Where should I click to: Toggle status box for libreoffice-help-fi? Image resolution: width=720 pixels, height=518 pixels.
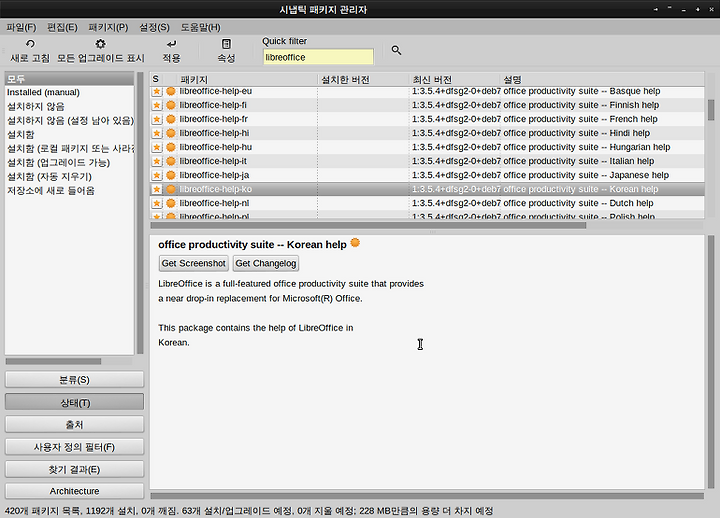click(157, 105)
